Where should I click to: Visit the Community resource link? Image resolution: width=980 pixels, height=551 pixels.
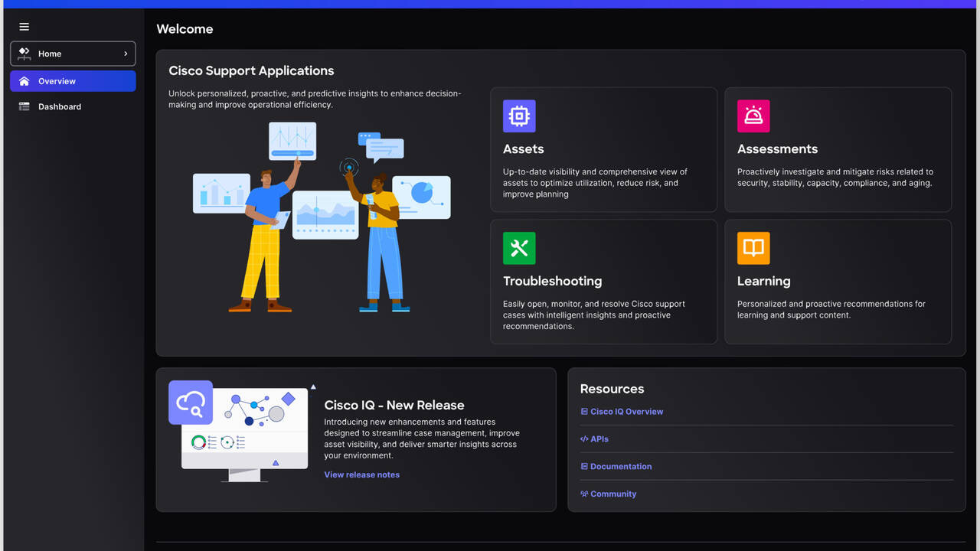coord(612,494)
